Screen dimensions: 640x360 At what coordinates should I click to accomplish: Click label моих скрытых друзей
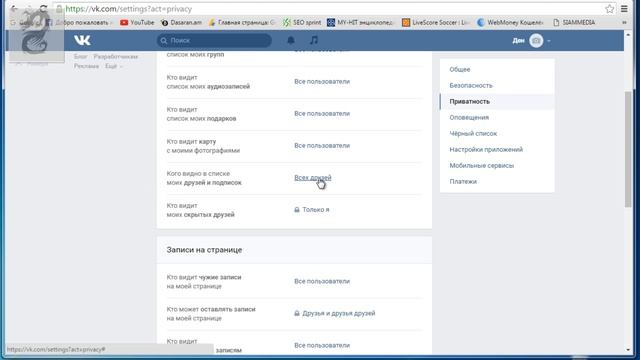pyautogui.click(x=200, y=214)
